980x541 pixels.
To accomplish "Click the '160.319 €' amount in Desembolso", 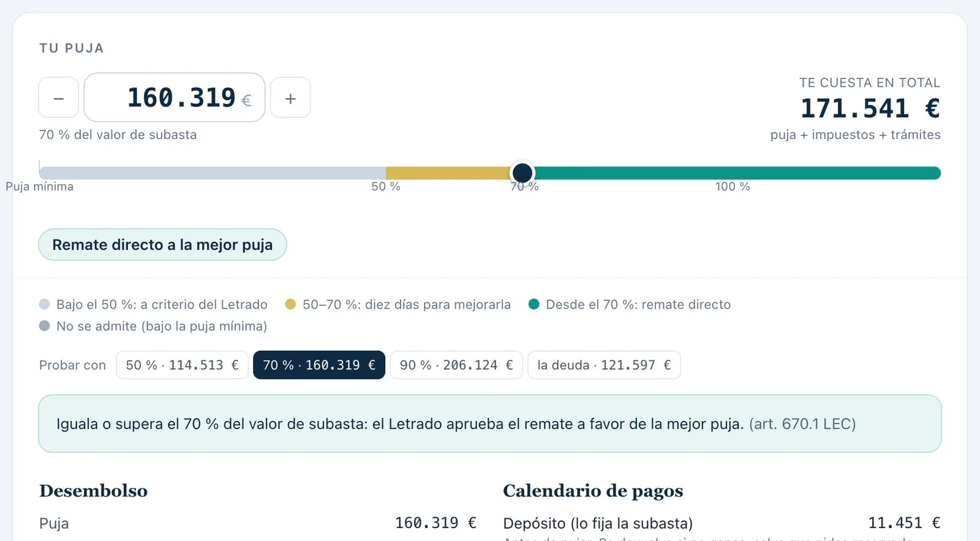I will pos(435,523).
